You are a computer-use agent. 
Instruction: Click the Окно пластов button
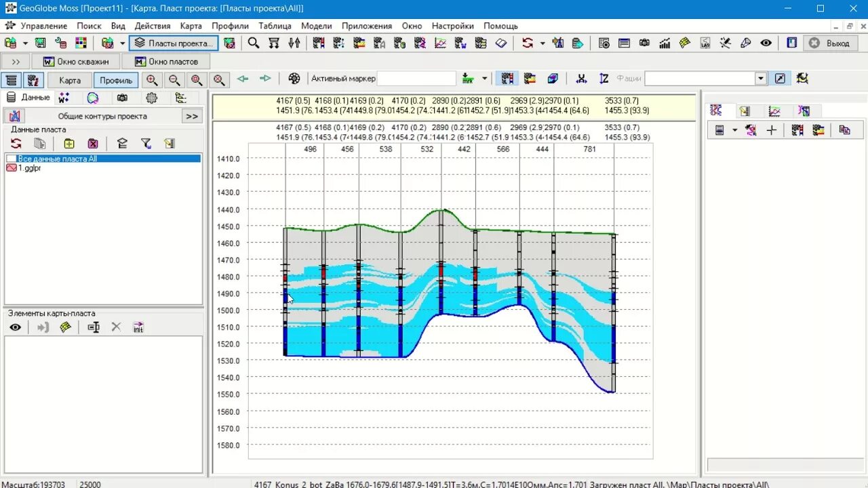(166, 61)
